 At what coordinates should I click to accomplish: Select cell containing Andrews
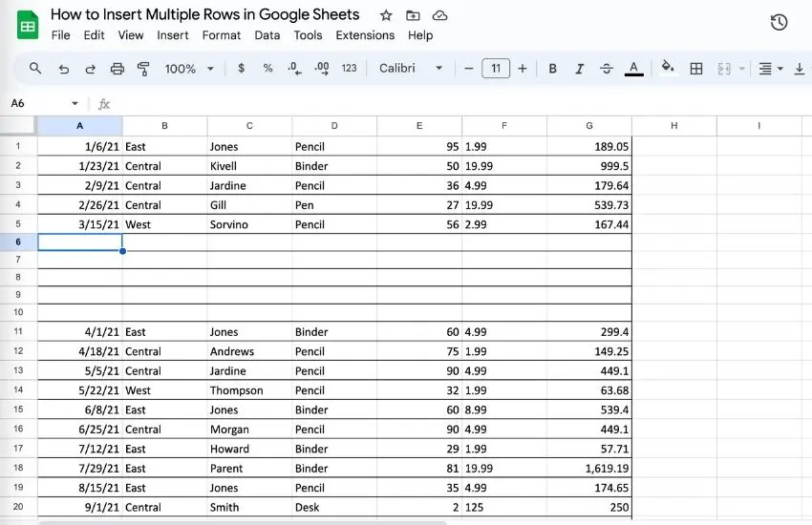pyautogui.click(x=249, y=351)
